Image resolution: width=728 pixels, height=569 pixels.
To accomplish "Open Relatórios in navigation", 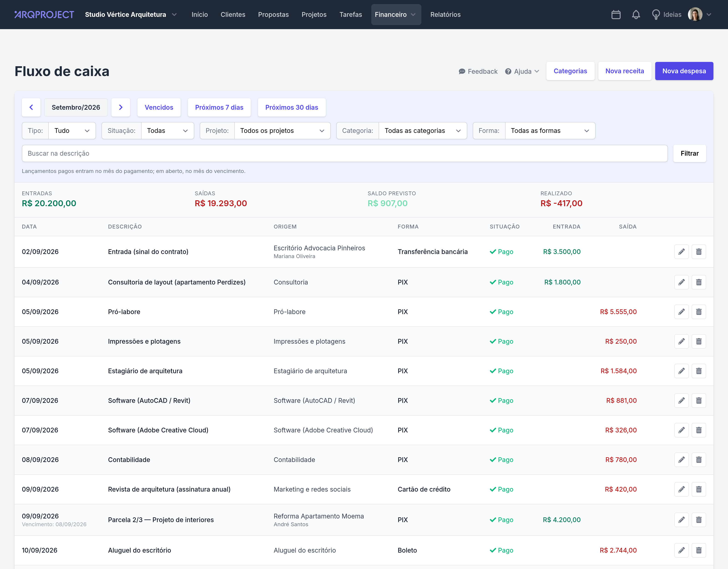I will pyautogui.click(x=445, y=15).
